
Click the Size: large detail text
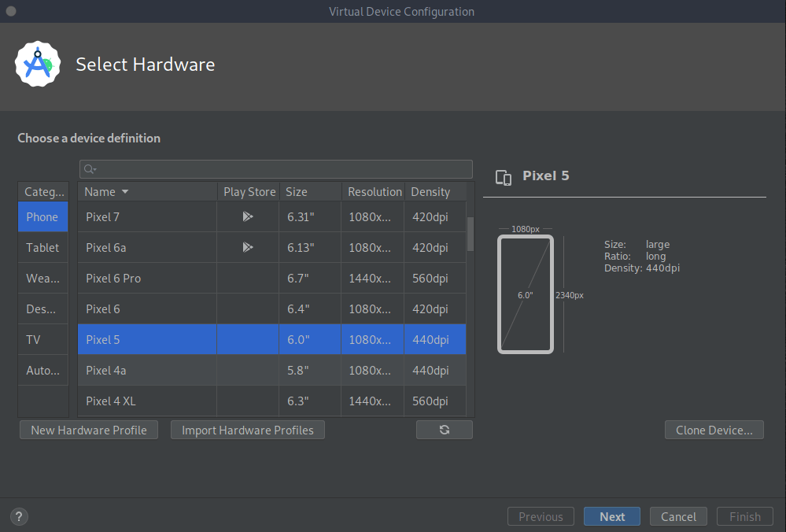(x=637, y=244)
